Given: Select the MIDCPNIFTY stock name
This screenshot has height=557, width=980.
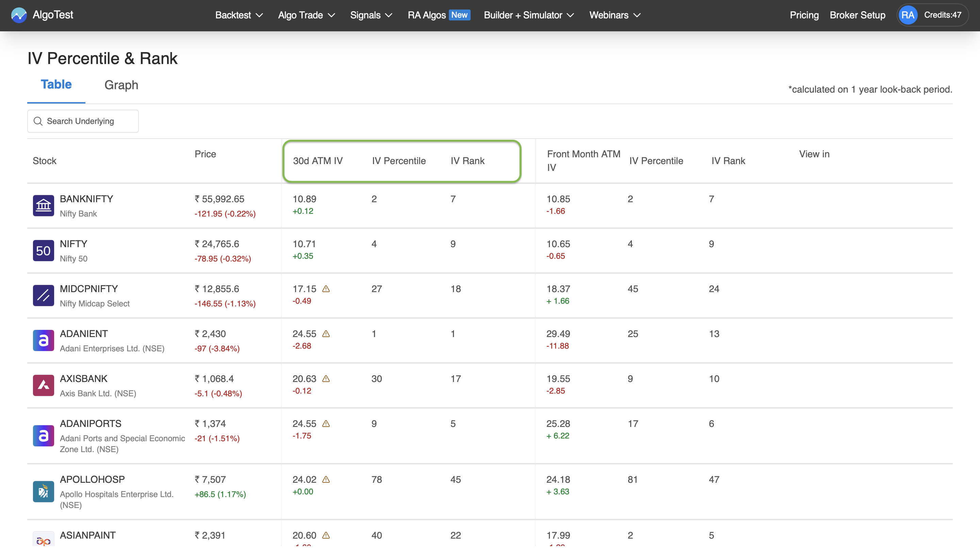Looking at the screenshot, I should tap(89, 289).
